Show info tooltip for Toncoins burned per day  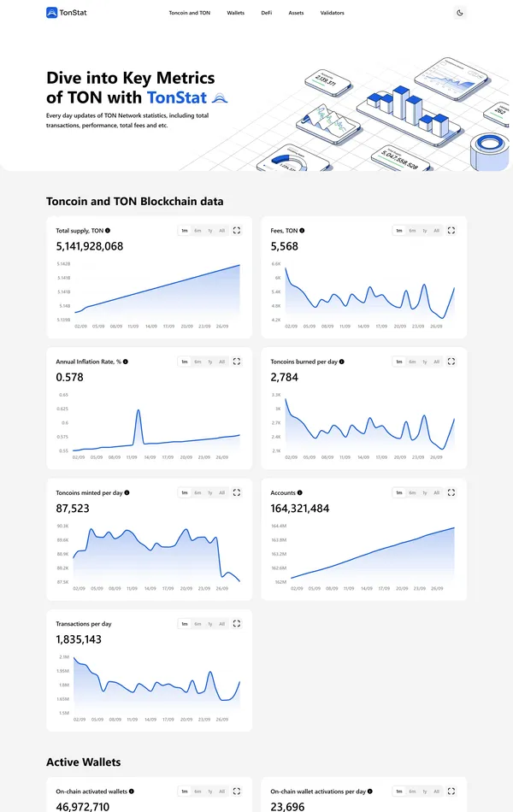[342, 362]
